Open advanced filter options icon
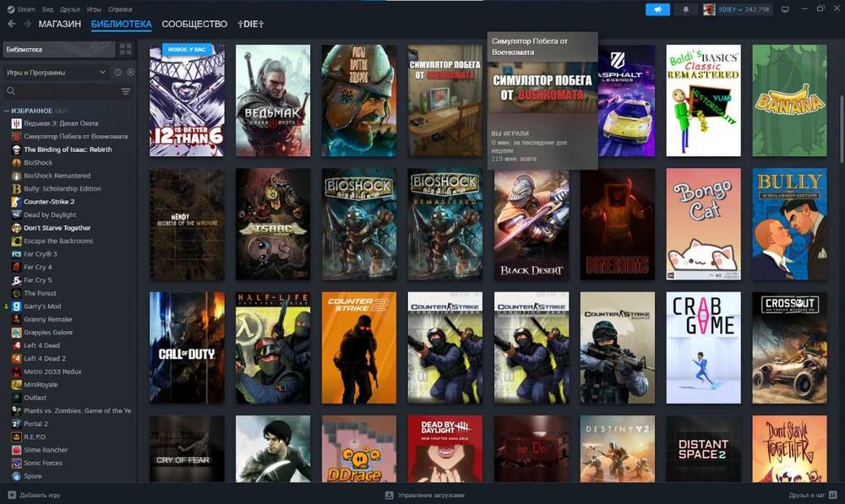 (126, 91)
